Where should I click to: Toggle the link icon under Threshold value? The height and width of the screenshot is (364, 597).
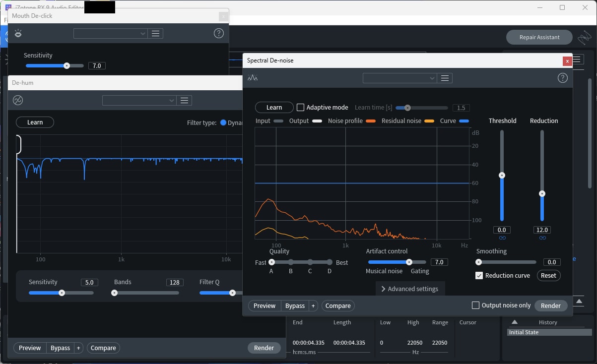point(502,238)
